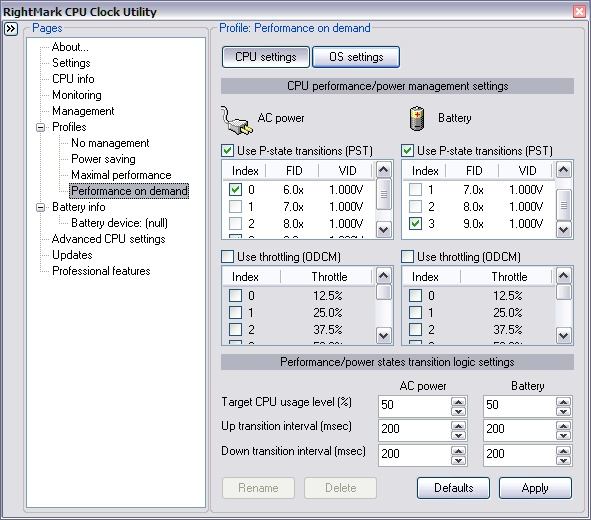Click AC power P-state list scroll down arrow
Screen dimensions: 591x520
(x=384, y=229)
